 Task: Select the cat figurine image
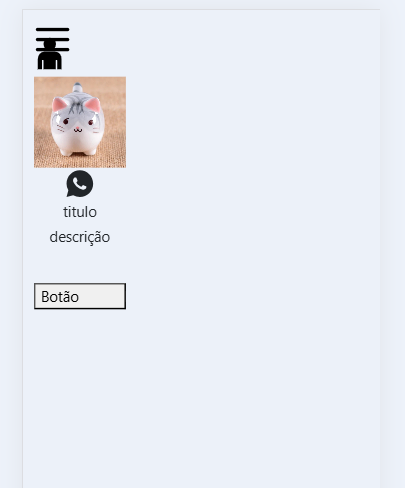pyautogui.click(x=80, y=122)
